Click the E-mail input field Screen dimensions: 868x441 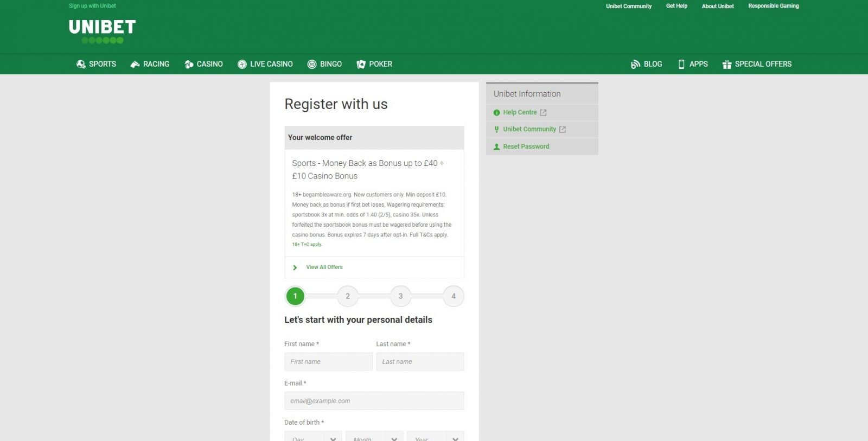(374, 401)
